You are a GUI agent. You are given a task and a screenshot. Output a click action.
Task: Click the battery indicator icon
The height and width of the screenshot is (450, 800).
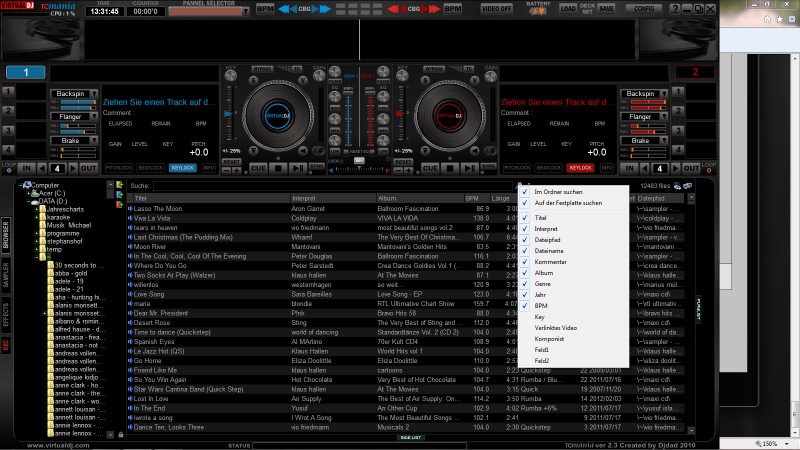tap(538, 11)
